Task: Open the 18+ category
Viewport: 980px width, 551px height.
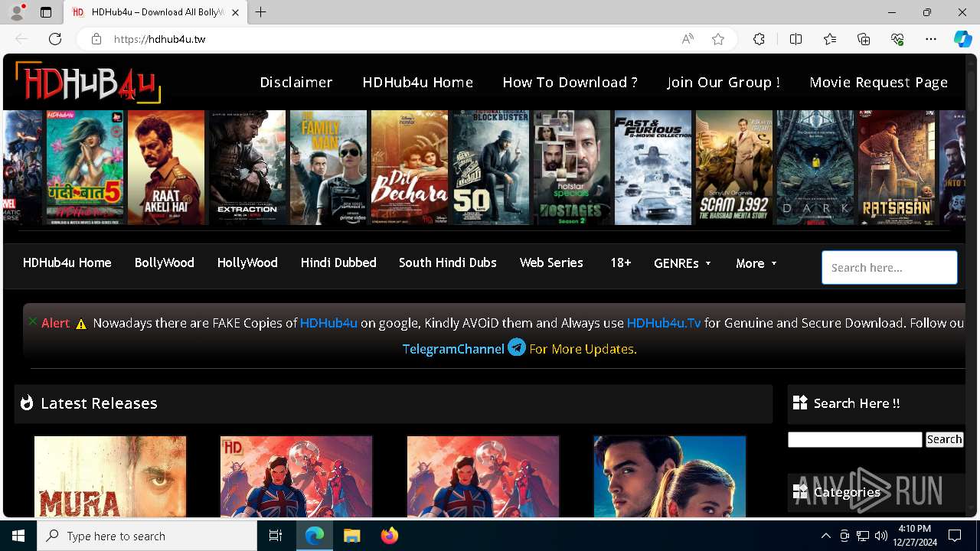Action: (621, 262)
